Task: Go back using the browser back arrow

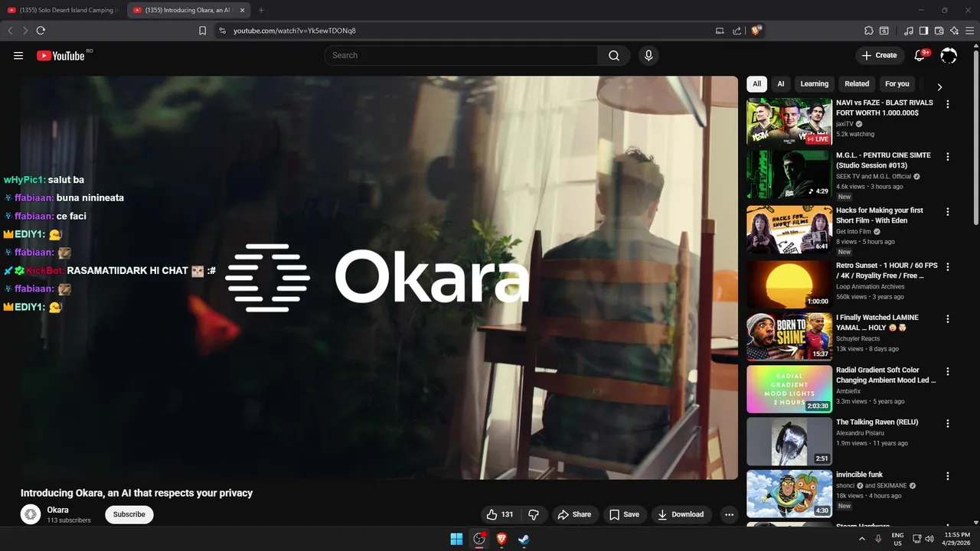Action: [10, 31]
